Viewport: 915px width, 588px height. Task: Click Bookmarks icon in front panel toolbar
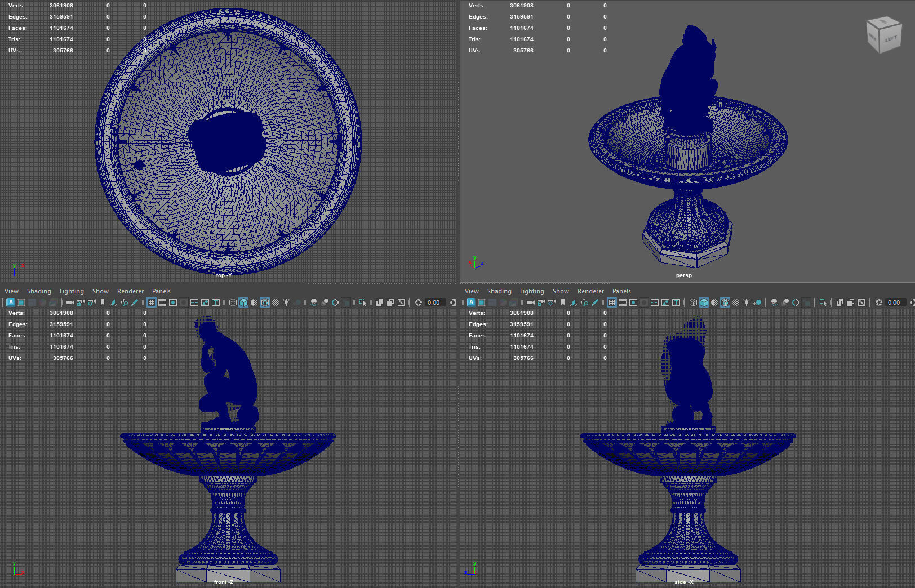(102, 302)
